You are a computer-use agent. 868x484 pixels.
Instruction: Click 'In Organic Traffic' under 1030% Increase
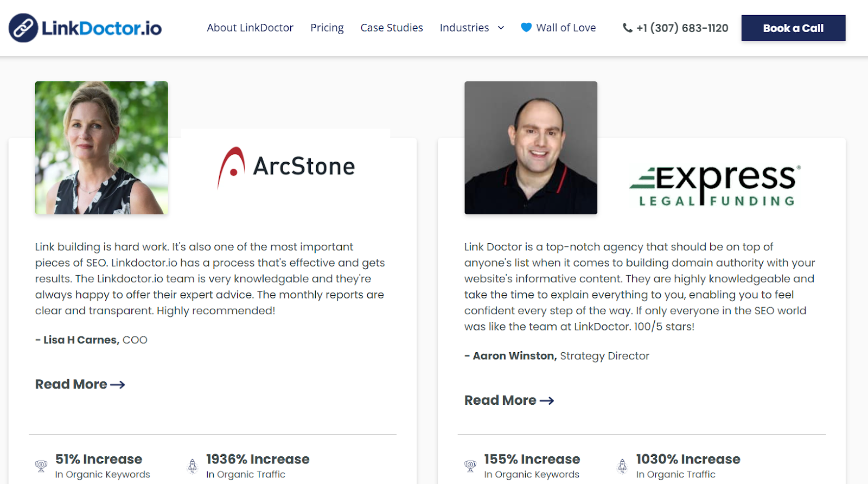pyautogui.click(x=676, y=474)
